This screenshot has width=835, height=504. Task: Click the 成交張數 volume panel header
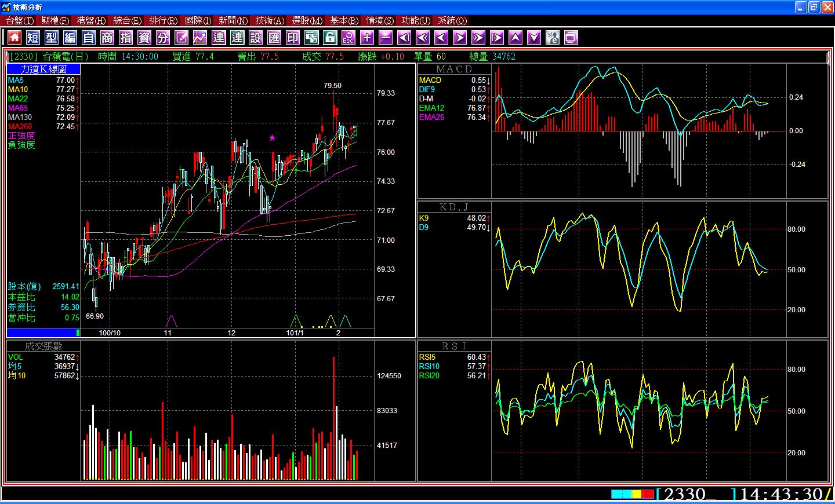[x=43, y=346]
